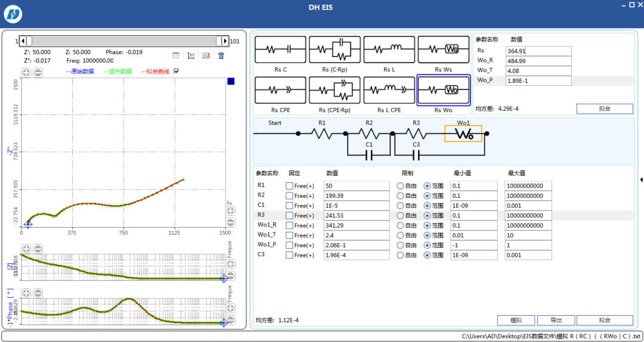This screenshot has width=644, height=342.
Task: Click the trash delete icon
Action: tap(221, 55)
